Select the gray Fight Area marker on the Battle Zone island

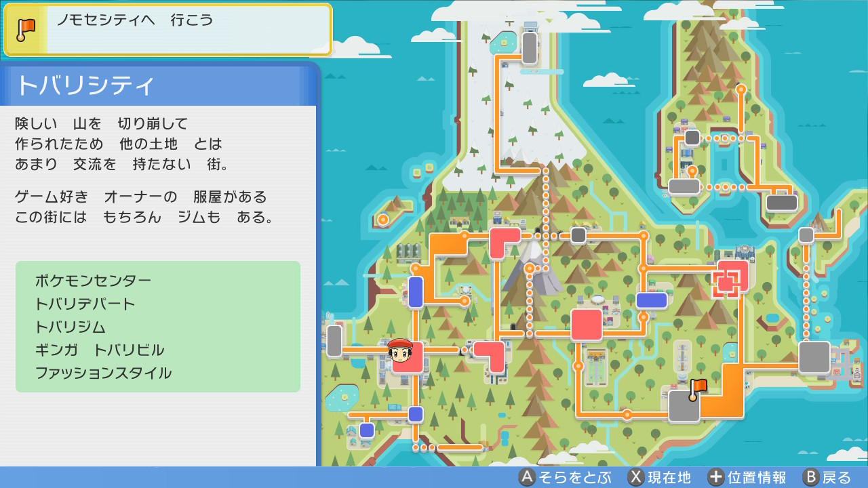(684, 186)
